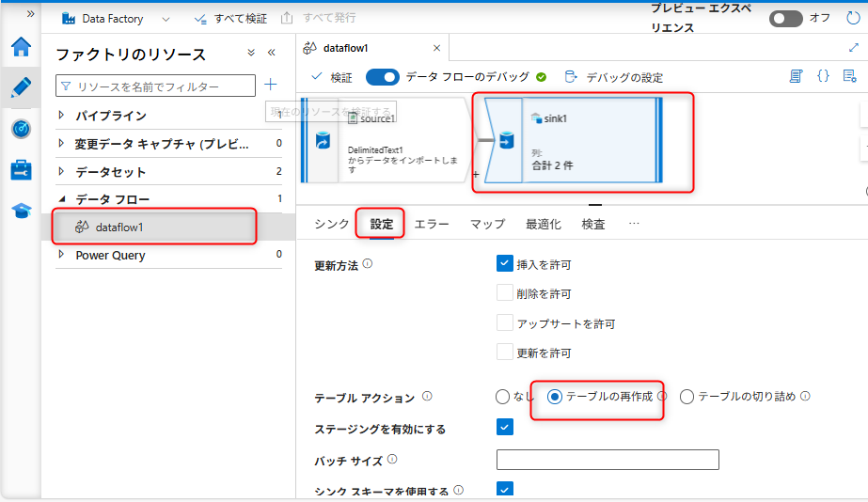Click the refresh icon at top right
The image size is (868, 502).
853,18
